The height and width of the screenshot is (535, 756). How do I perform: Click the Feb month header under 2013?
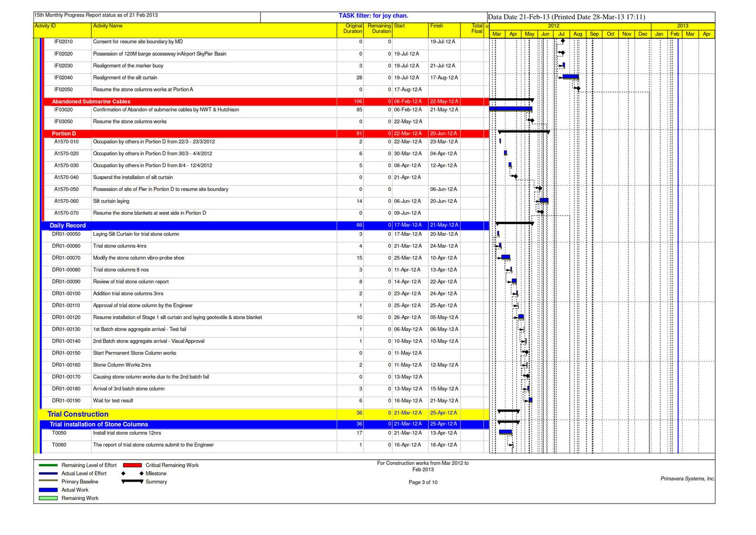click(x=675, y=34)
